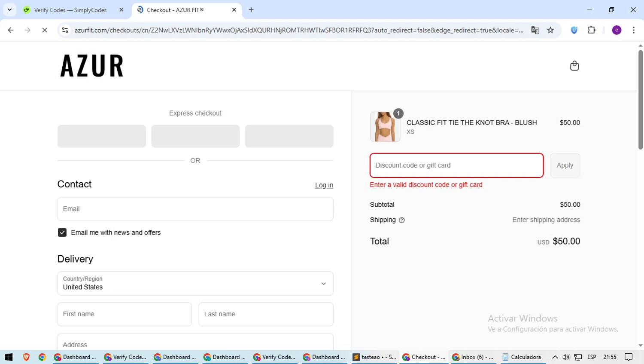Focus the First name field
Image resolution: width=644 pixels, height=364 pixels.
tap(125, 314)
